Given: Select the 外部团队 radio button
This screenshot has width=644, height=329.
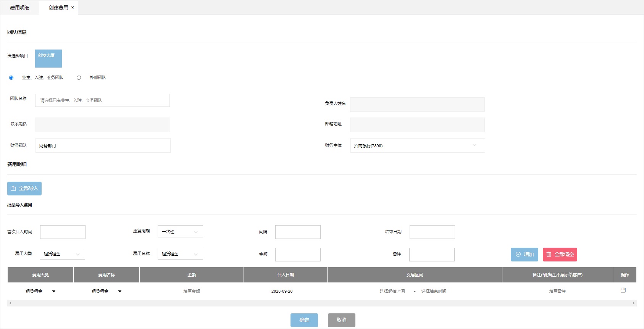Looking at the screenshot, I should point(79,78).
